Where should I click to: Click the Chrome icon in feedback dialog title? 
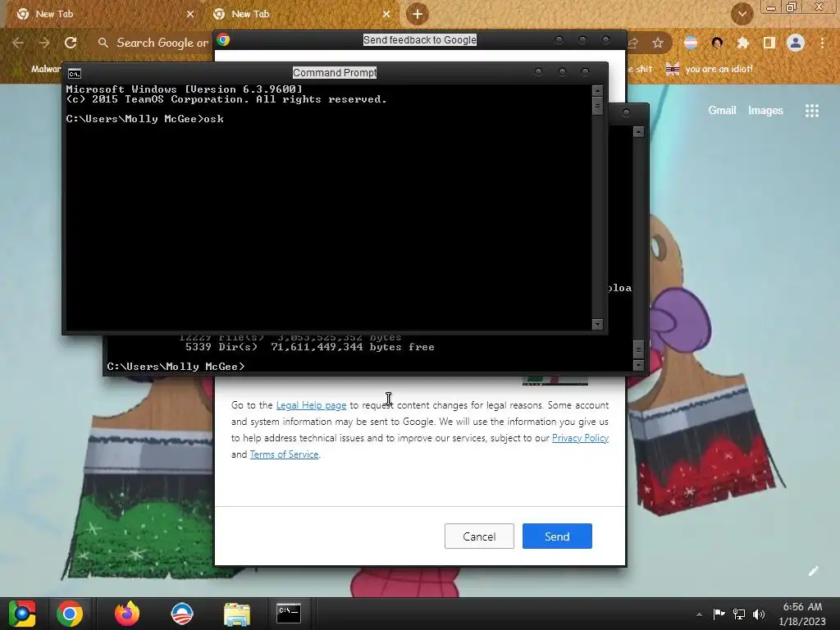(223, 39)
